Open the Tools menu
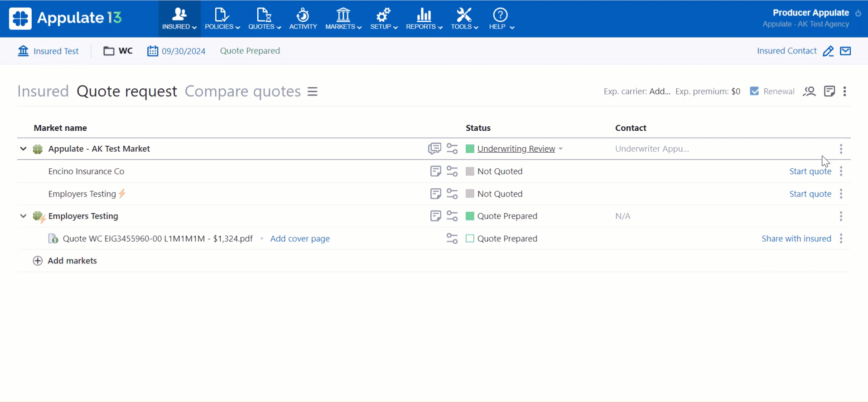This screenshot has height=402, width=868. pos(464,19)
